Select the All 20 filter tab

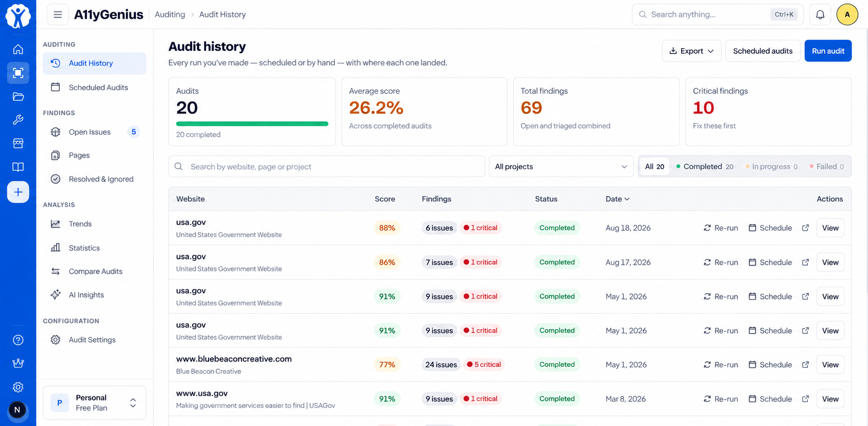(x=655, y=167)
